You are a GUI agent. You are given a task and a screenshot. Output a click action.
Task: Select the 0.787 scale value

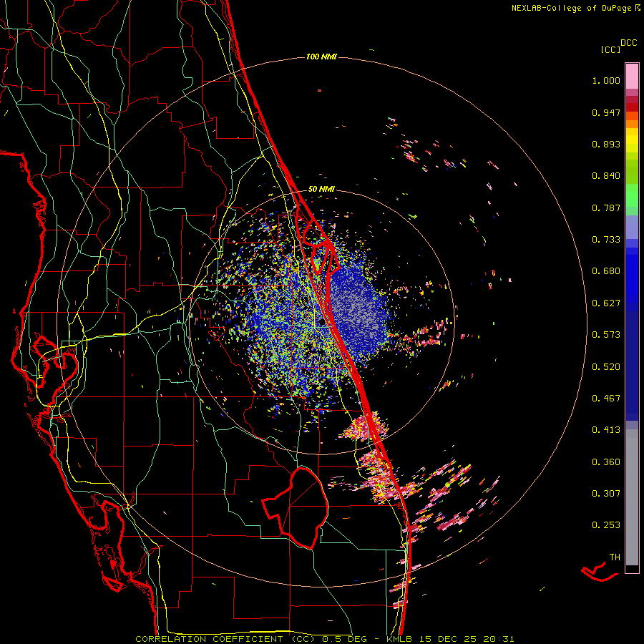click(606, 208)
